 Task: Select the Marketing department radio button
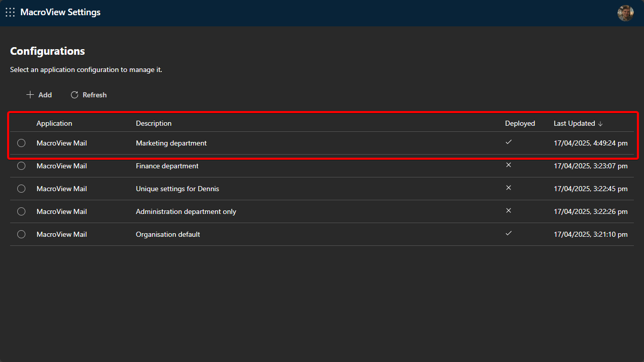[x=21, y=143]
